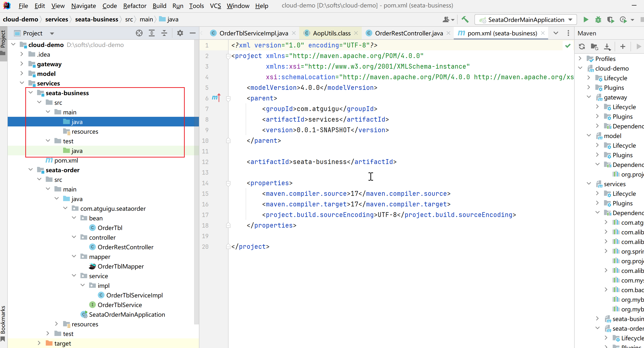The height and width of the screenshot is (348, 644).
Task: Click the Build project hammer icon
Action: [465, 19]
